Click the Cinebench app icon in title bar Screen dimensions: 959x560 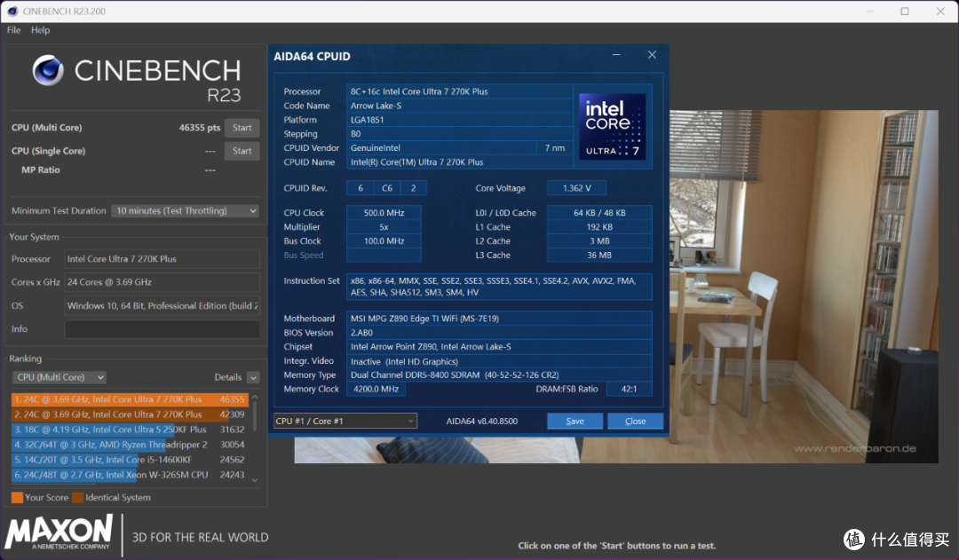(x=12, y=11)
